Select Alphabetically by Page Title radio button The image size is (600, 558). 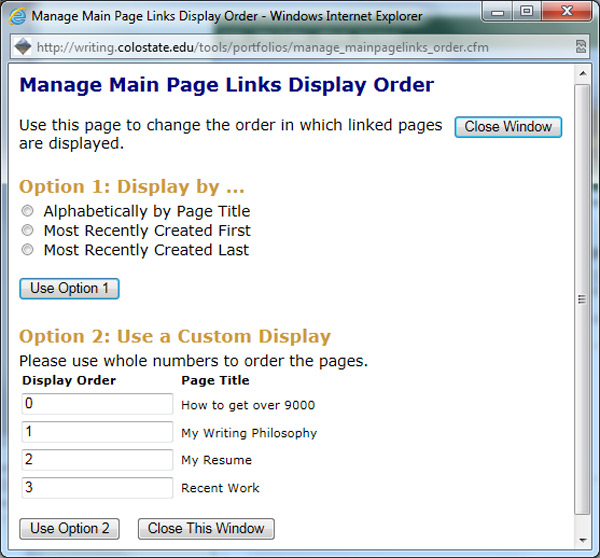pos(28,211)
